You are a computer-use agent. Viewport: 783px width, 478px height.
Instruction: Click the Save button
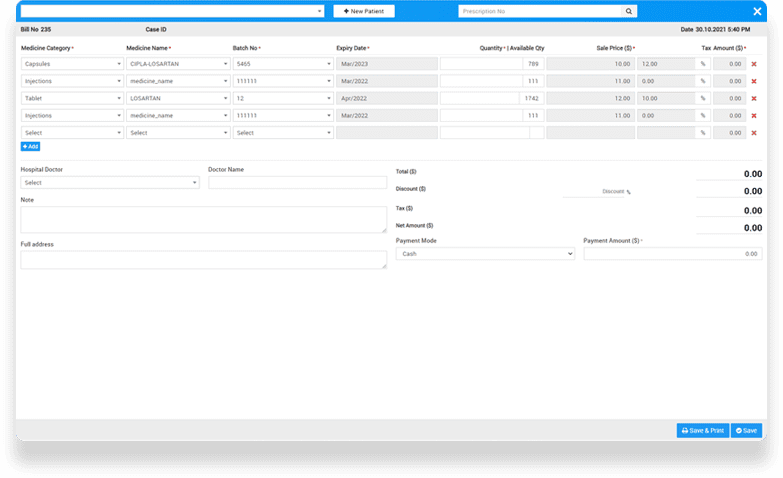click(746, 430)
